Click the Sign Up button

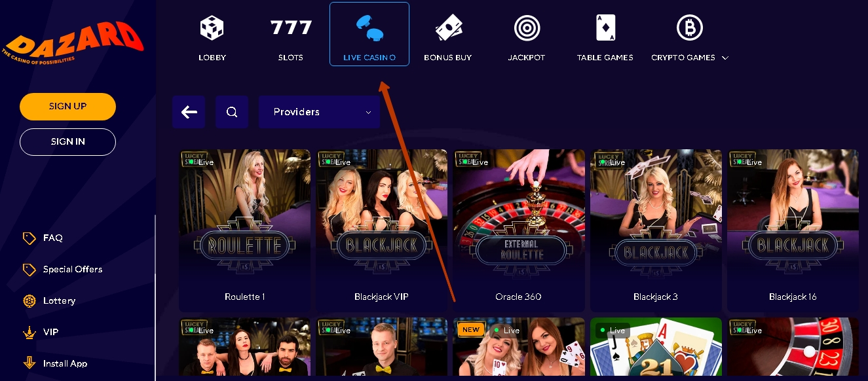point(67,107)
